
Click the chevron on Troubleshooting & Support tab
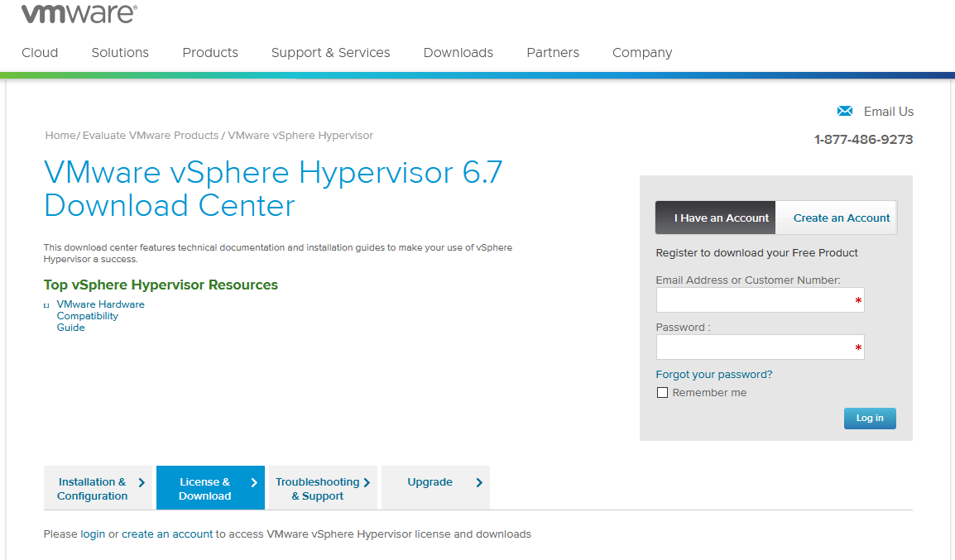[x=367, y=483]
